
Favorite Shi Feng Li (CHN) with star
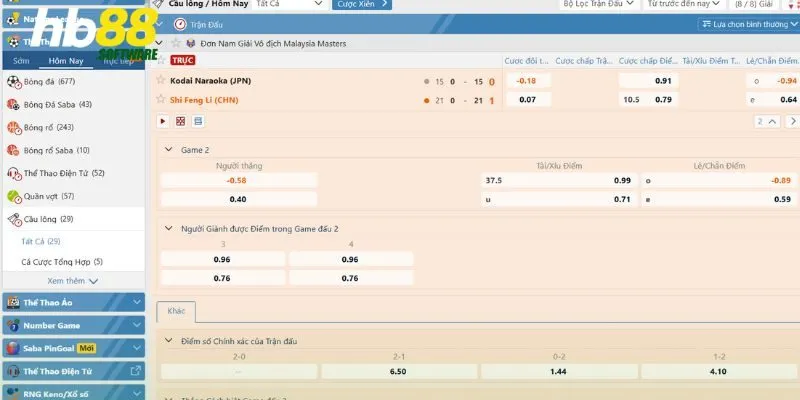pyautogui.click(x=161, y=99)
